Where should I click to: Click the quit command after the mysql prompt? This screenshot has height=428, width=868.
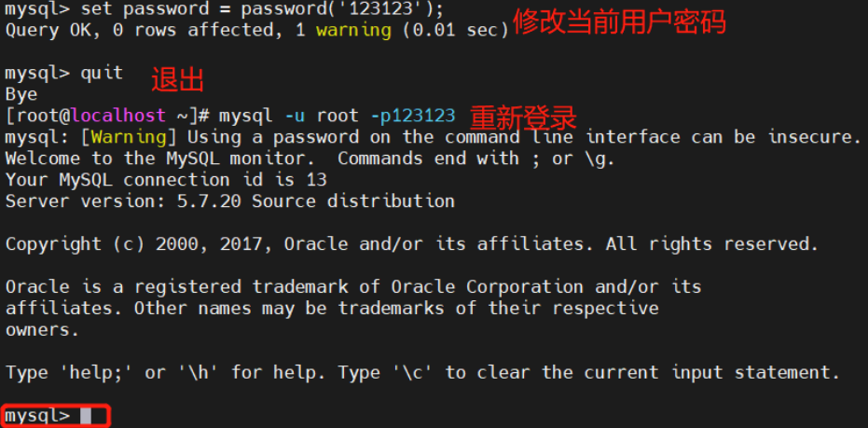tap(102, 73)
